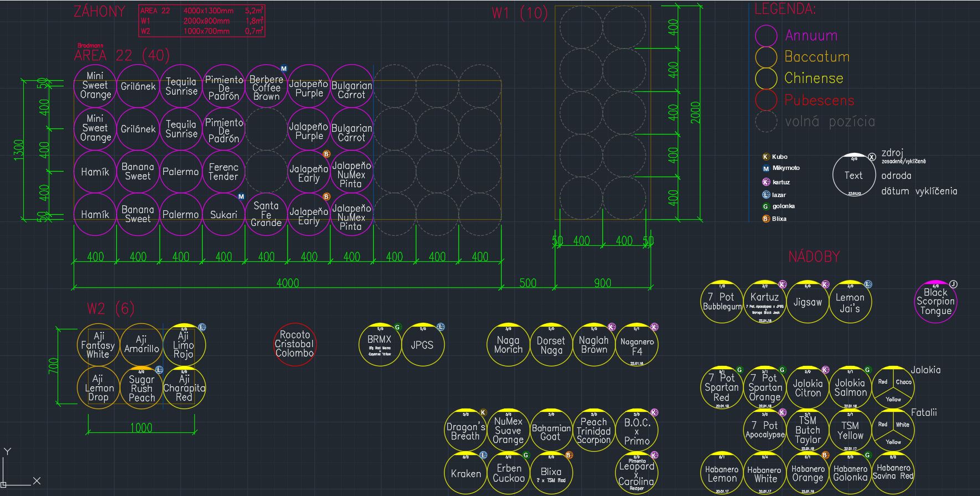The height and width of the screenshot is (496, 980).
Task: Click the K badge on Dragon's Breath
Action: click(x=483, y=412)
